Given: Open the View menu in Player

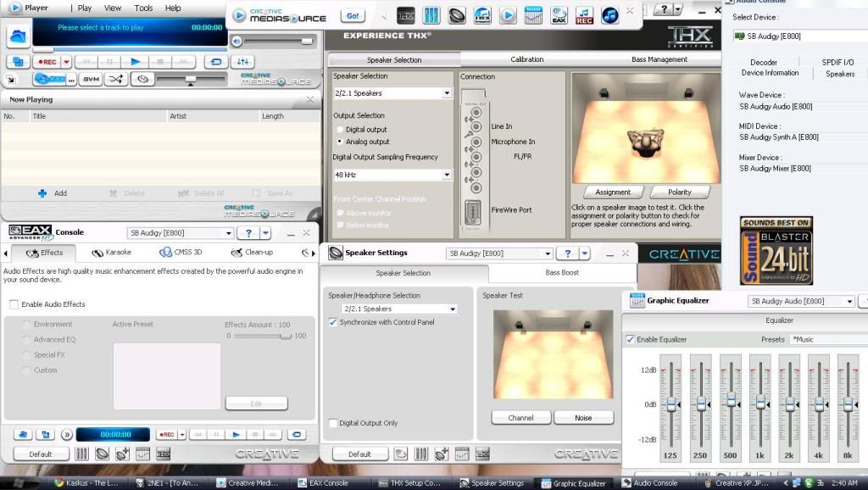Looking at the screenshot, I should pyautogui.click(x=113, y=8).
